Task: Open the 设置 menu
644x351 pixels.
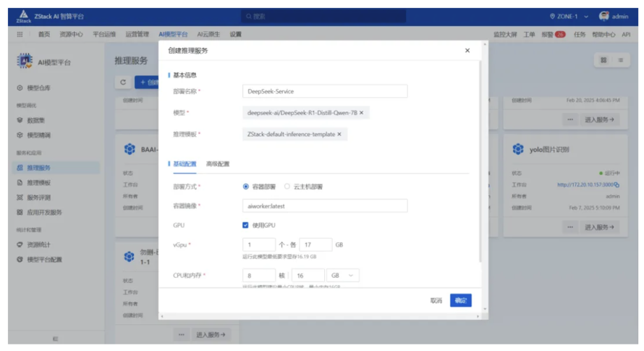Action: pyautogui.click(x=236, y=34)
